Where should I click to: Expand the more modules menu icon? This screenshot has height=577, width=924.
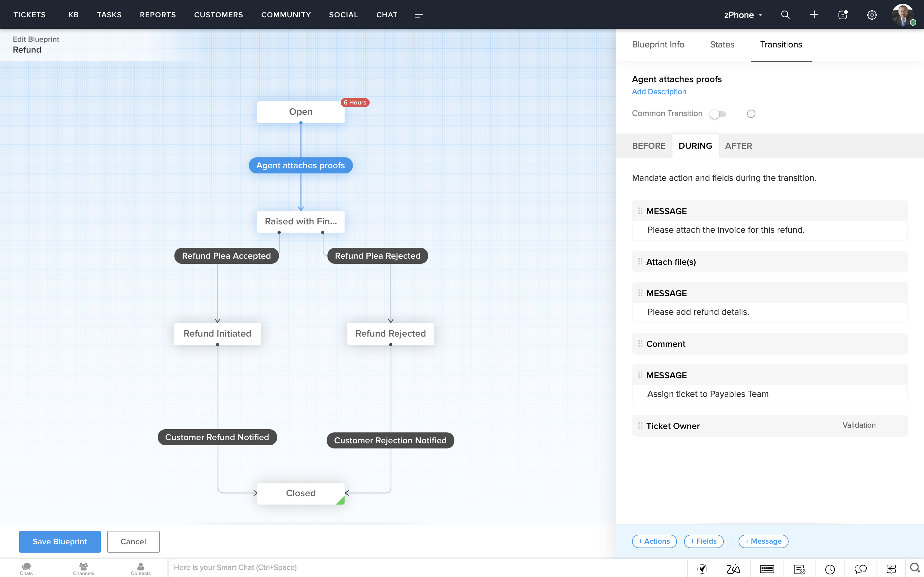click(419, 15)
